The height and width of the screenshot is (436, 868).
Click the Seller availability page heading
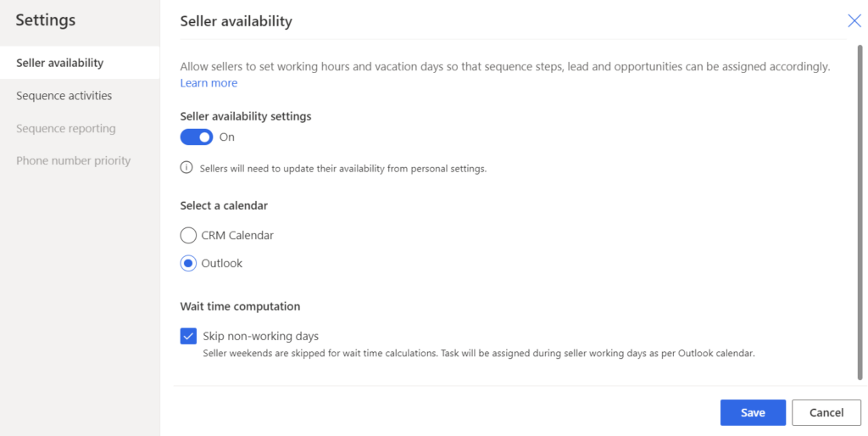236,22
